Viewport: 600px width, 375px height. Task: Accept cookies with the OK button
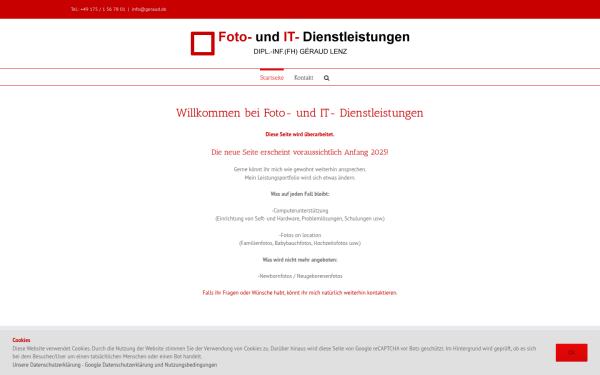pyautogui.click(x=571, y=352)
